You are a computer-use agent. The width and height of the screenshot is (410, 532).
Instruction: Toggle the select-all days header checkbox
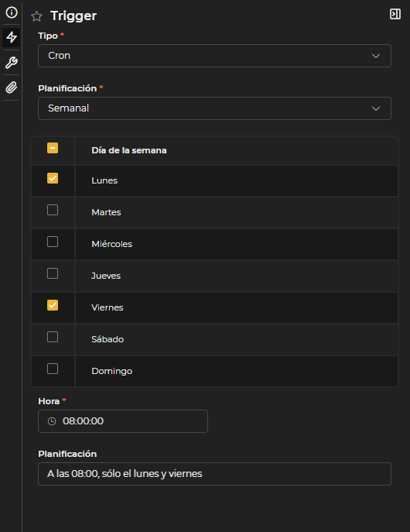53,148
